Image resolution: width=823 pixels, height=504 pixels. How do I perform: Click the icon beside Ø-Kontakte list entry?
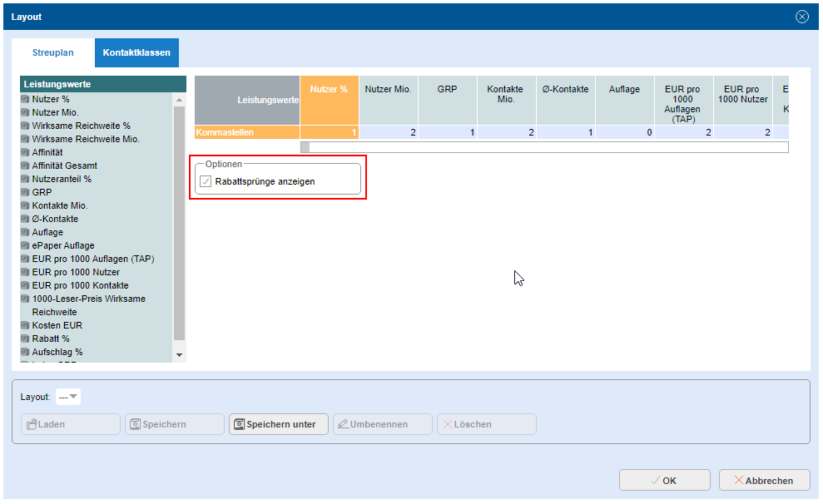(x=26, y=220)
